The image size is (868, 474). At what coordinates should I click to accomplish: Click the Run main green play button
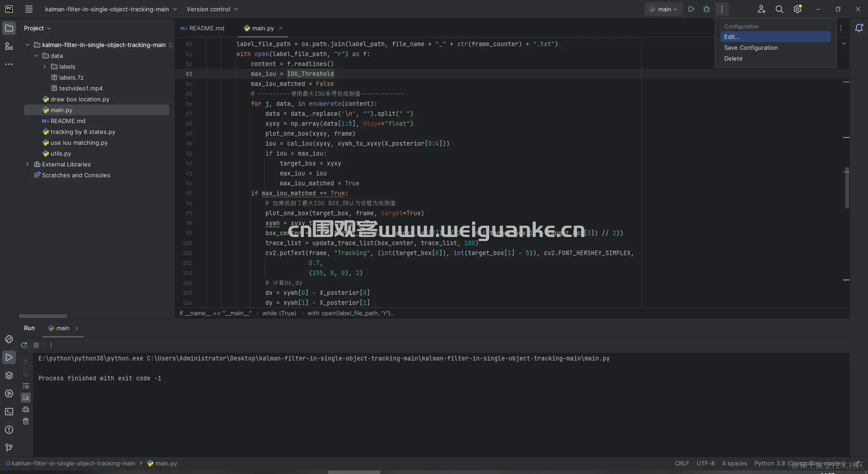coord(691,9)
